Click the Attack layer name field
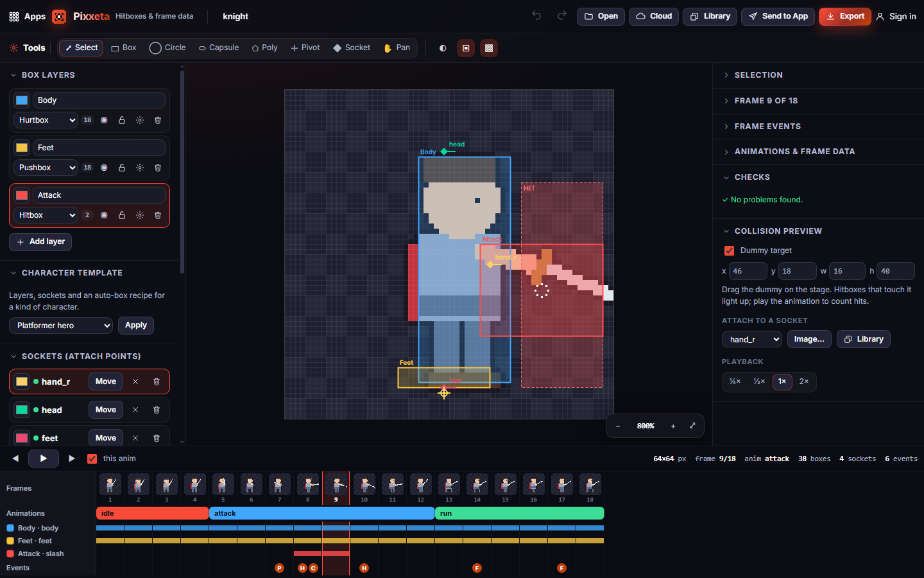Image resolution: width=924 pixels, height=578 pixels. pyautogui.click(x=99, y=195)
